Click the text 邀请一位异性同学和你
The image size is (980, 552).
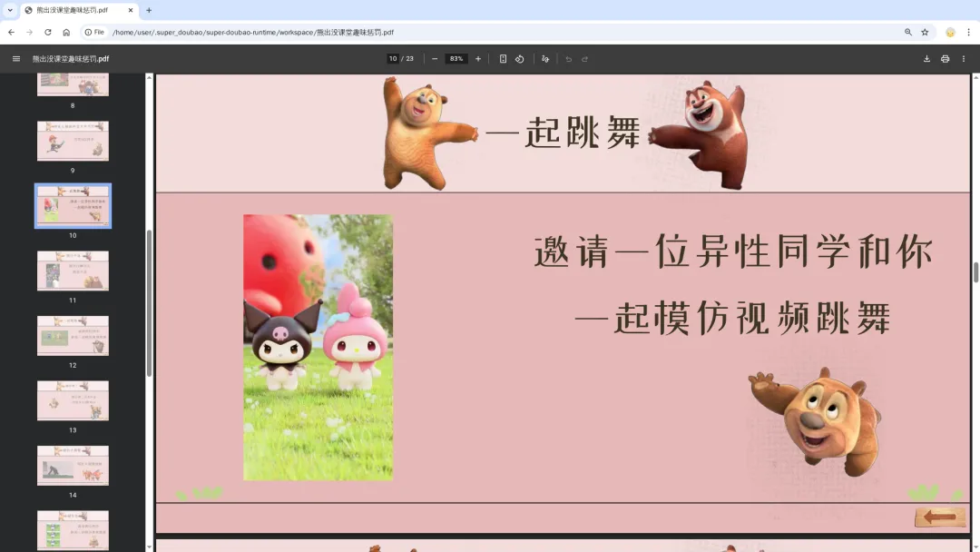pos(733,251)
